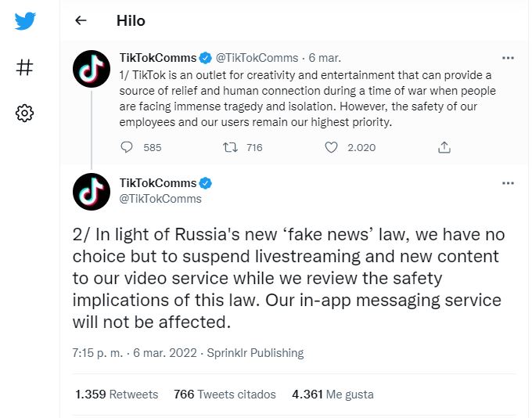The image size is (532, 418).
Task: Open TikTokComms name in second tweet
Action: (158, 183)
